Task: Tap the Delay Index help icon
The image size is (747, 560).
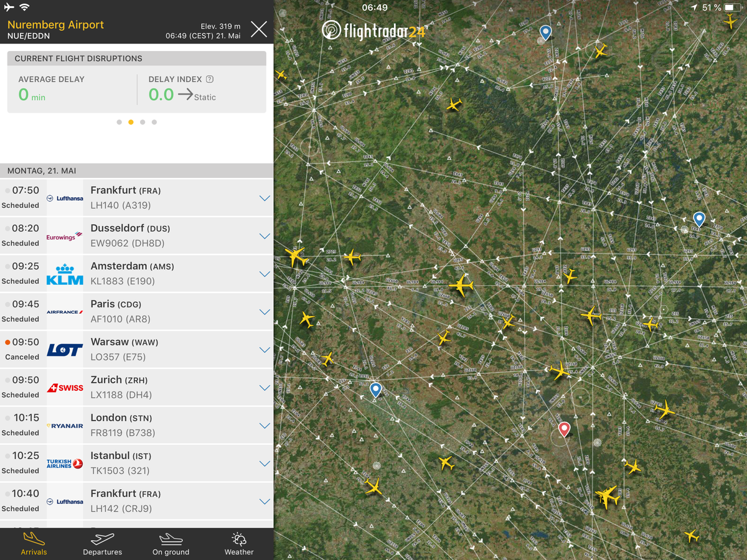Action: [x=210, y=79]
